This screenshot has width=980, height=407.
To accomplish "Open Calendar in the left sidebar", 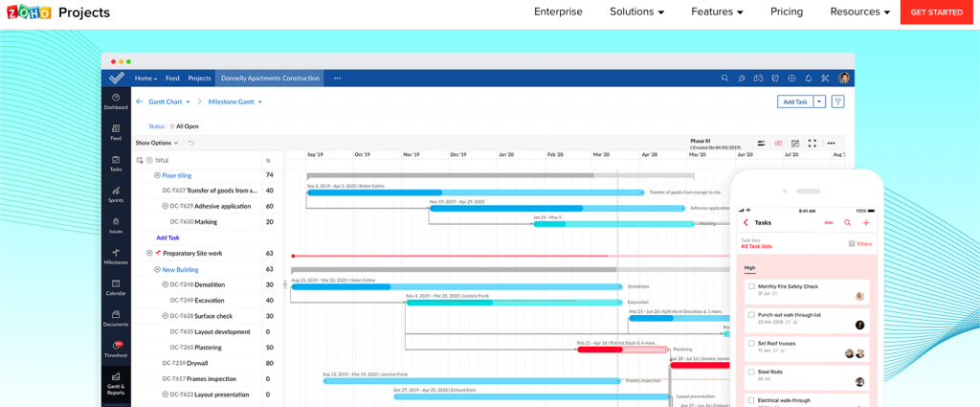I will (116, 287).
